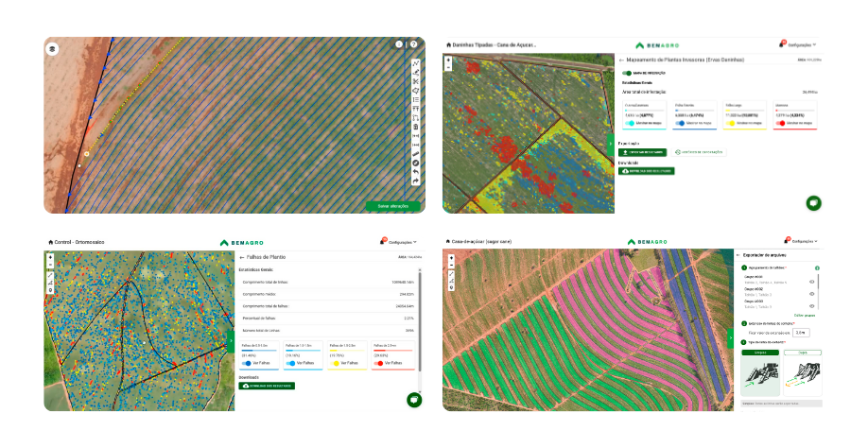The image size is (868, 448).
Task: Click the home icon beside Control - Ortomosaico
Action: [x=50, y=242]
